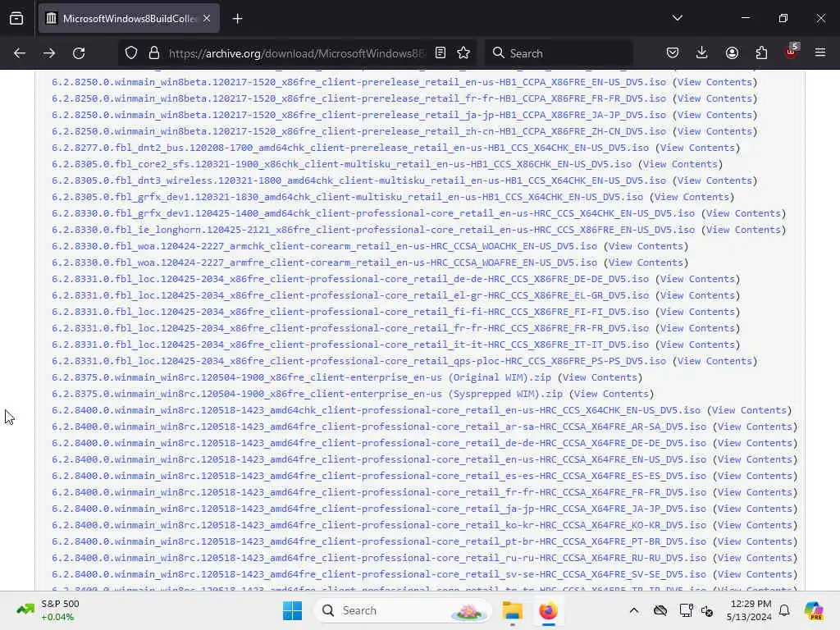Go forward one page
Image resolution: width=840 pixels, height=630 pixels.
[x=48, y=53]
